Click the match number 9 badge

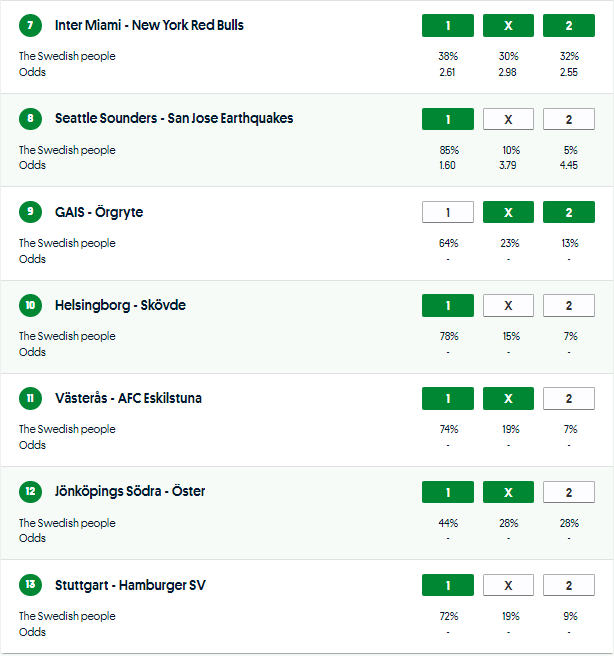[x=31, y=212]
